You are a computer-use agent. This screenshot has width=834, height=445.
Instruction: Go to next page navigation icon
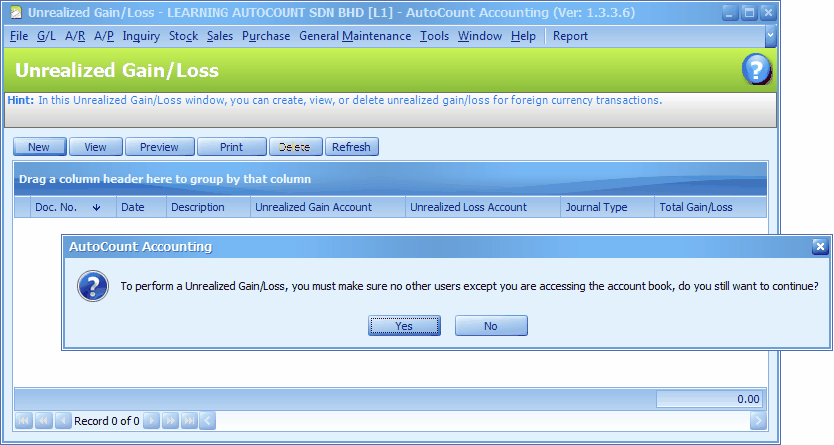(x=170, y=421)
